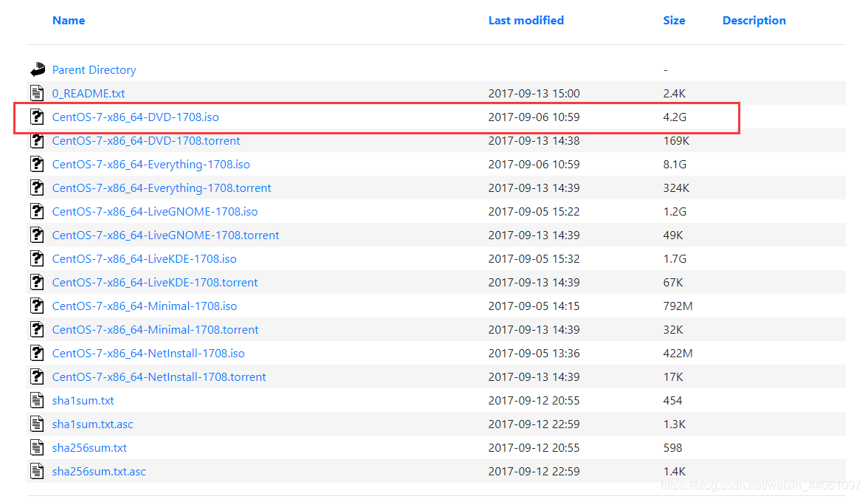Click the icon beside CentOS-7-x86_64-LiveGNOME-1708.torrent

click(x=37, y=235)
